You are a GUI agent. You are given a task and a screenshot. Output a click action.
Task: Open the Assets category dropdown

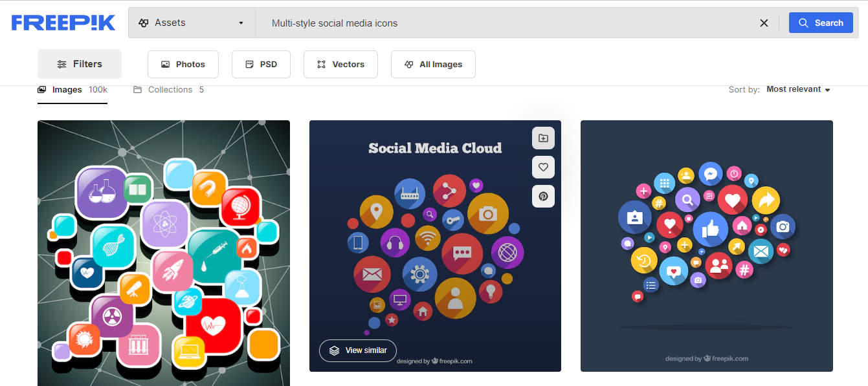(x=191, y=22)
